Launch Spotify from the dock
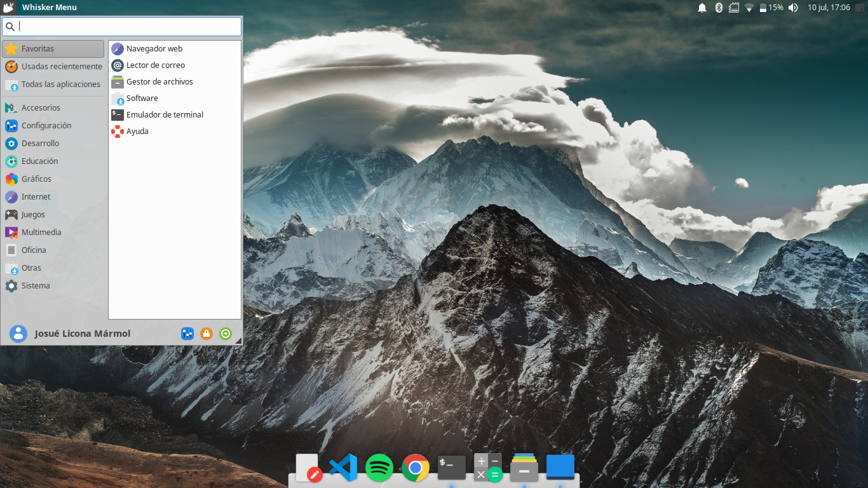The height and width of the screenshot is (488, 868). point(379,468)
